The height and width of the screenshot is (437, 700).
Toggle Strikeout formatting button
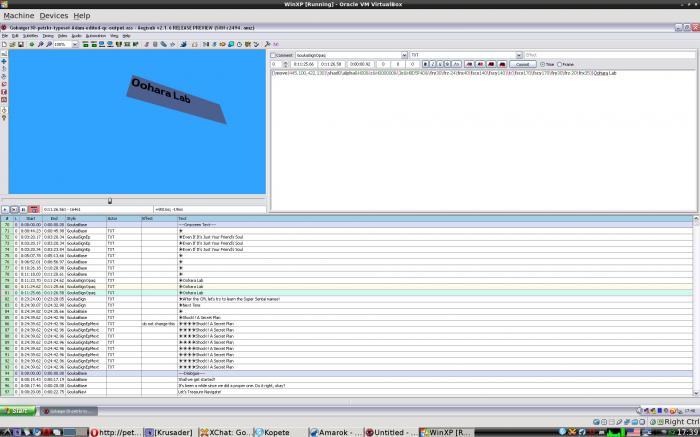tap(447, 64)
